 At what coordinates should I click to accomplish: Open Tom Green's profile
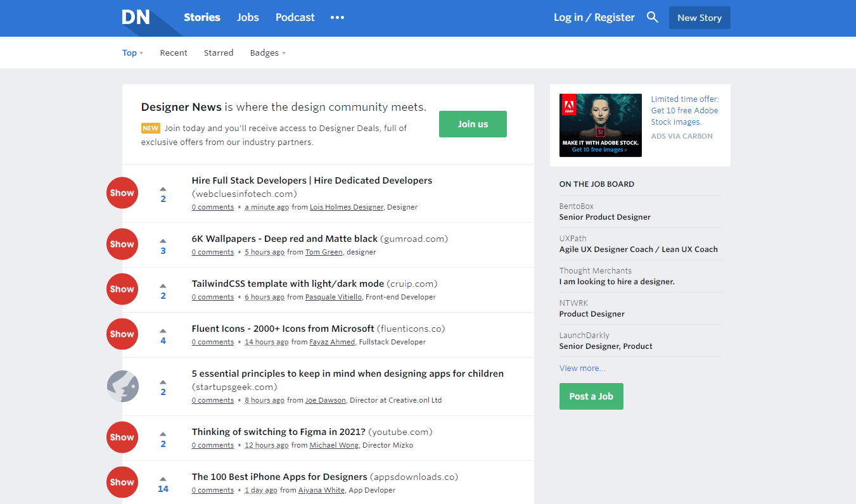(324, 252)
